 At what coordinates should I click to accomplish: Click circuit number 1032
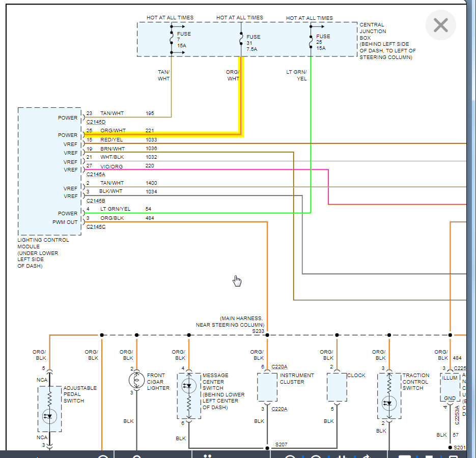(151, 157)
